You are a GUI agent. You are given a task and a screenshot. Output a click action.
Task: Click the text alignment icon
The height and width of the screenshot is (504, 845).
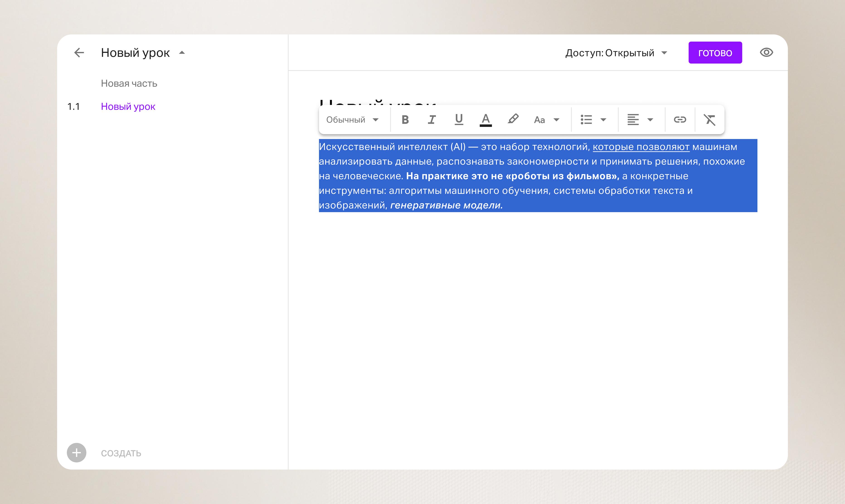[633, 120]
